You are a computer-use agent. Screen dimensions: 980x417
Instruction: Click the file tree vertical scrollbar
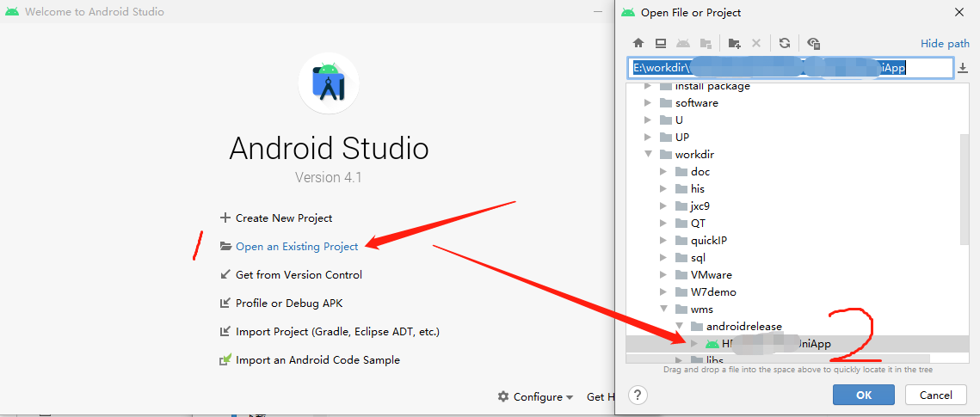pos(965,190)
